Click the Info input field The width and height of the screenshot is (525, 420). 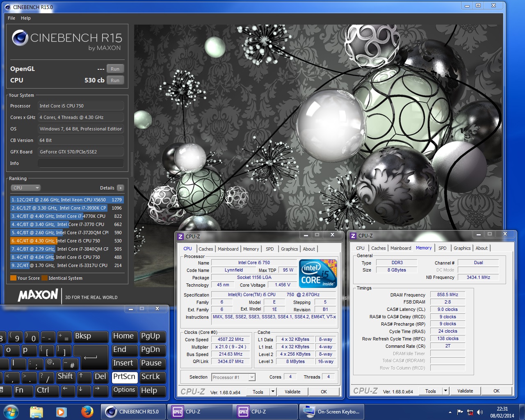coord(81,163)
